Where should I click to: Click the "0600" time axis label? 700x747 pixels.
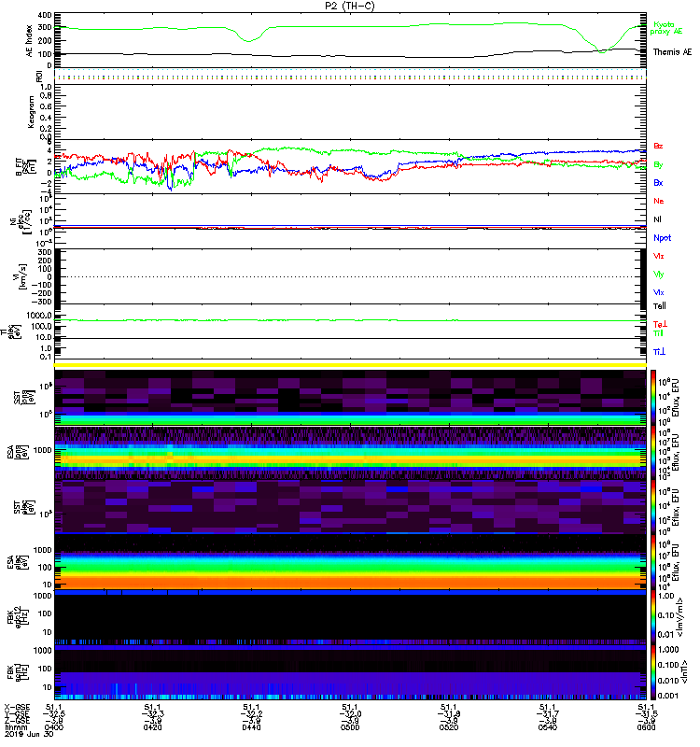point(646,727)
